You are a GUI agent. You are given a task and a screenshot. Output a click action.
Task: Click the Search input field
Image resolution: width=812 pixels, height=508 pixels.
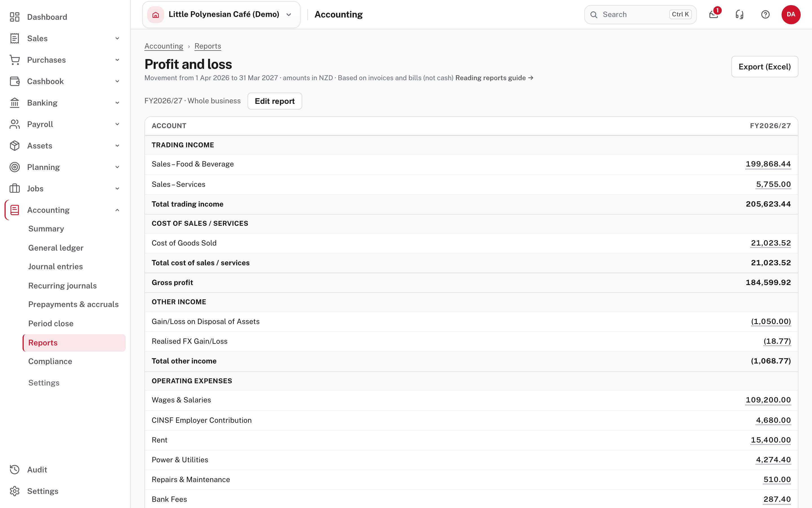pos(640,14)
